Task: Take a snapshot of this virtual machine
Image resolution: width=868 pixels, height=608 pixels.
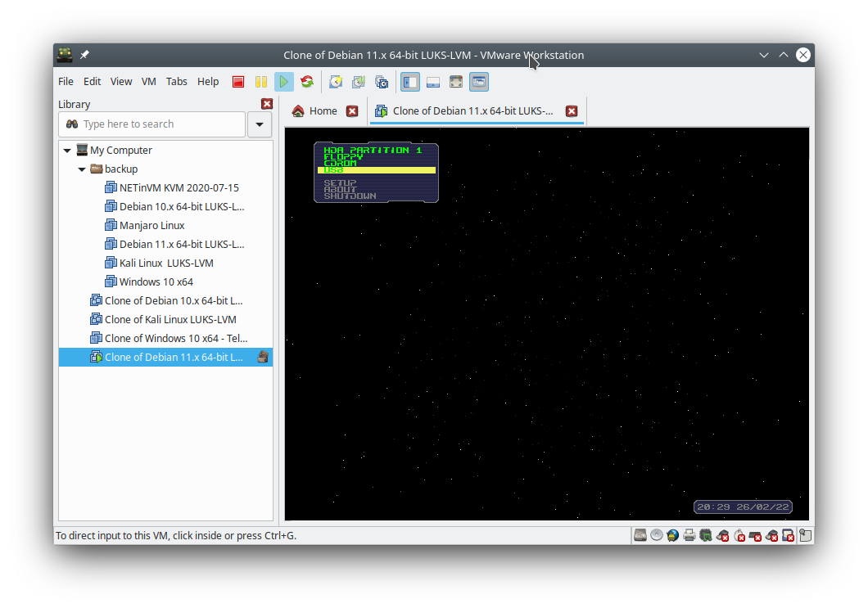Action: click(336, 82)
